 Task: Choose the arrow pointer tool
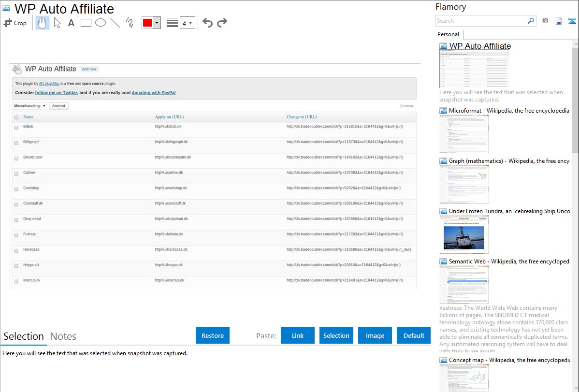click(57, 23)
